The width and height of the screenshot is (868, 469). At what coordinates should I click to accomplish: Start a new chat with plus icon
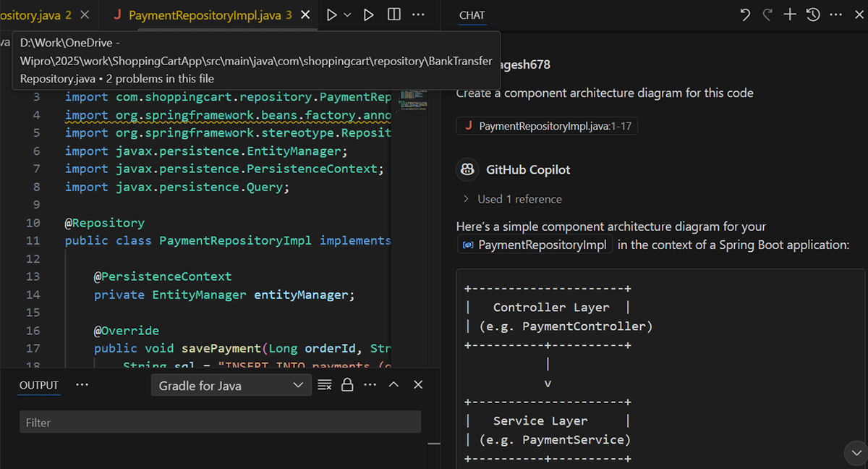pos(790,14)
